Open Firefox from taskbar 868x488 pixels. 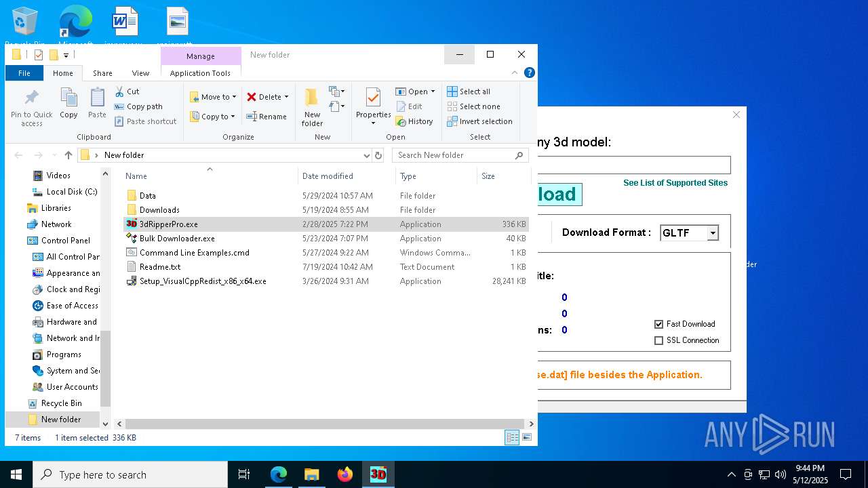345,474
